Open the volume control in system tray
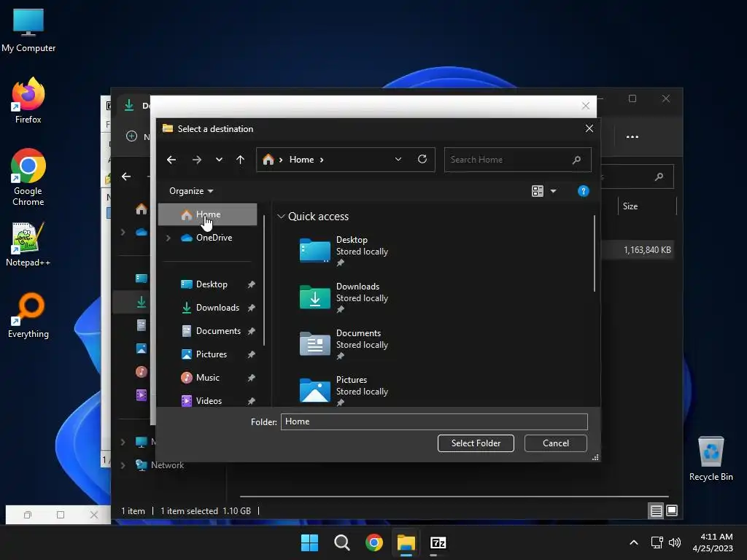The width and height of the screenshot is (747, 560). pyautogui.click(x=675, y=542)
